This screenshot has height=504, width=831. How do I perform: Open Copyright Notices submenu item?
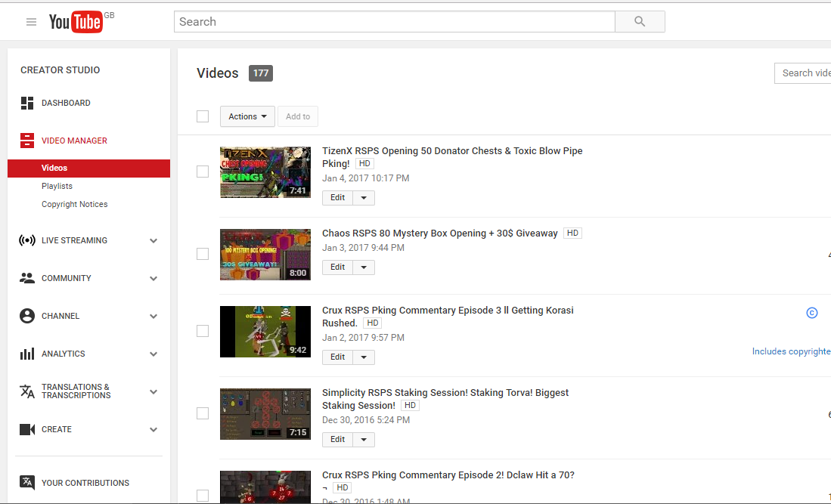click(x=74, y=204)
